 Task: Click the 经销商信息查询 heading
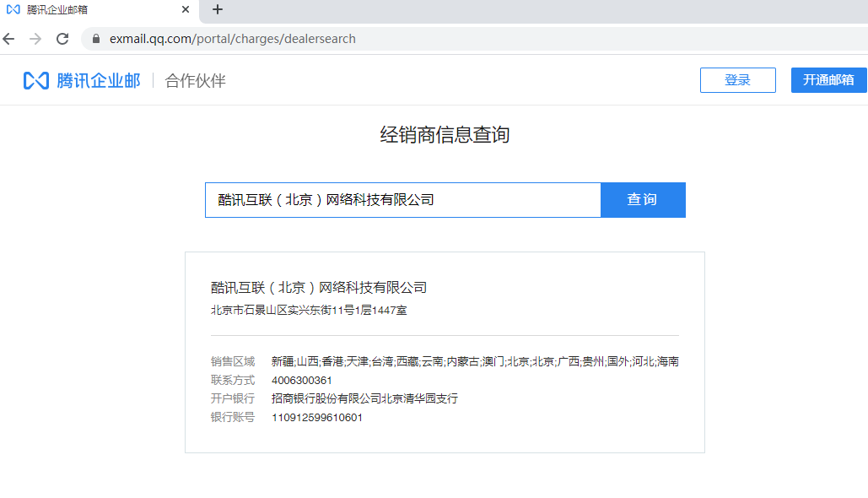445,134
